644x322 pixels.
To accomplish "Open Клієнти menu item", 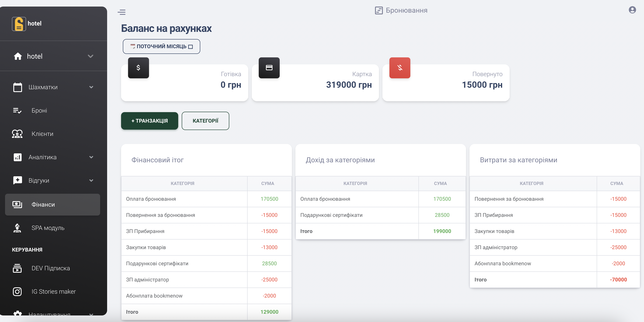I will [42, 134].
